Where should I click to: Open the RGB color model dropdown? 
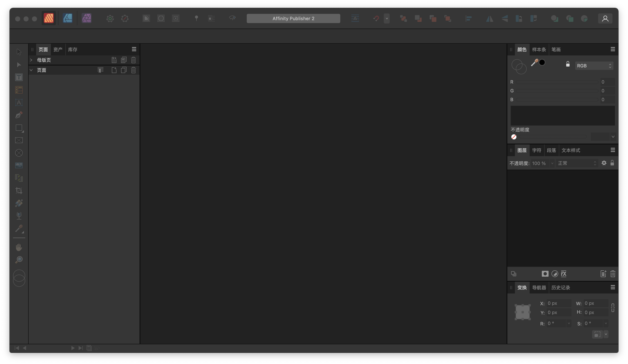coord(594,65)
